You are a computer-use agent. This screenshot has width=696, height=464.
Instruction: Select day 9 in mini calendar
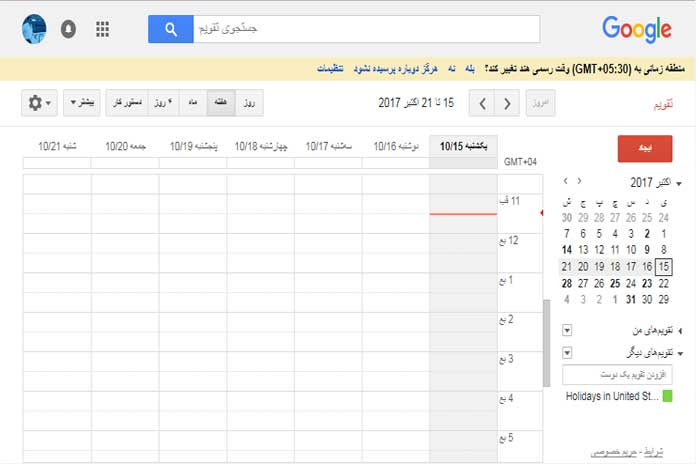[647, 250]
